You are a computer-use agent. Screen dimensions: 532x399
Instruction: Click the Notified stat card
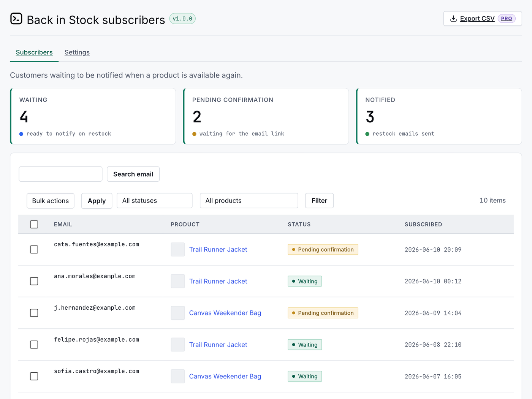(439, 116)
